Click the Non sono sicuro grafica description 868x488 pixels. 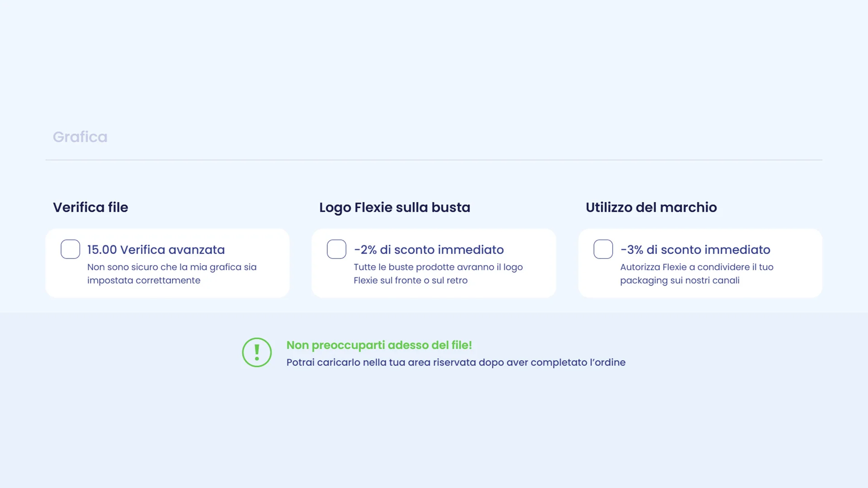pos(172,273)
